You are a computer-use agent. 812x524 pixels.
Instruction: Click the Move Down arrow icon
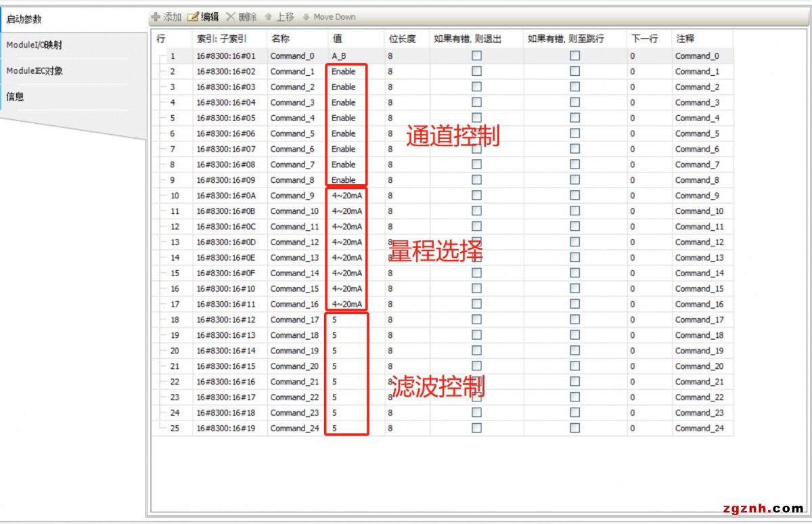(x=306, y=17)
